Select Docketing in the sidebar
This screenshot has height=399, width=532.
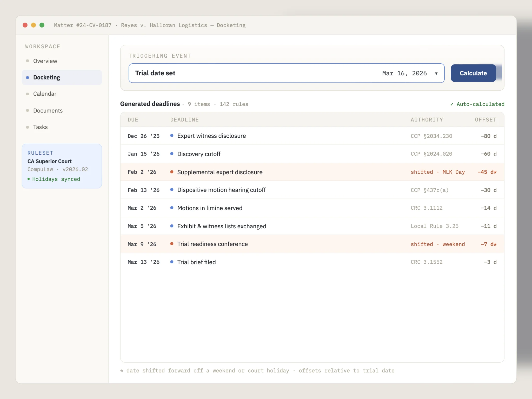pos(62,77)
